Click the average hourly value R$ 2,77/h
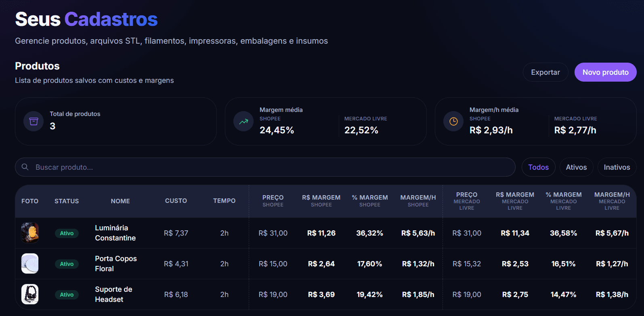The width and height of the screenshot is (644, 316). point(575,130)
